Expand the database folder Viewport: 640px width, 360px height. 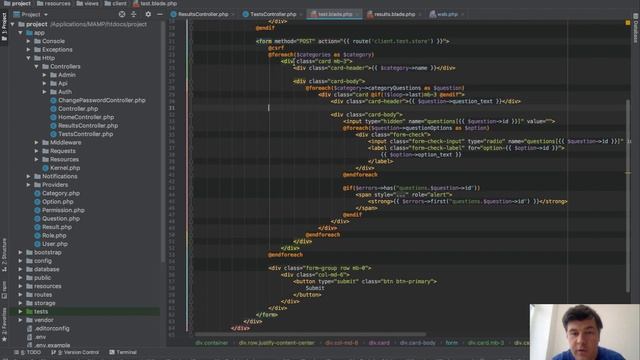(20, 269)
